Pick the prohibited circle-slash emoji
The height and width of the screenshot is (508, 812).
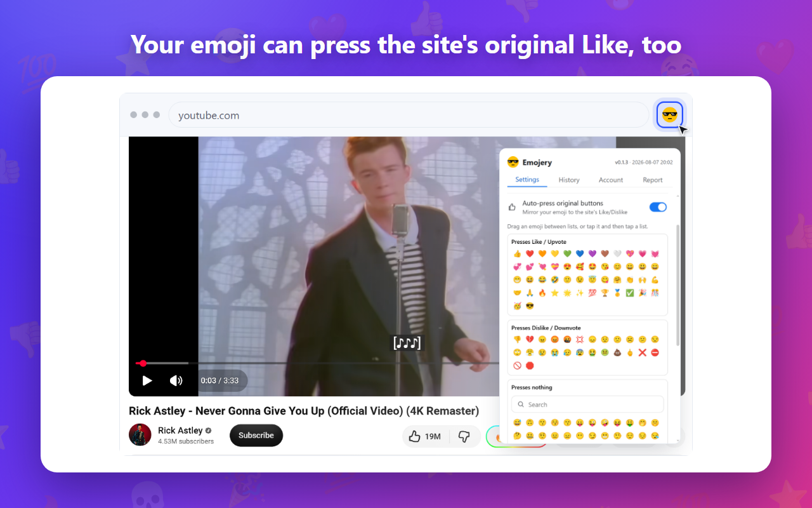(517, 365)
